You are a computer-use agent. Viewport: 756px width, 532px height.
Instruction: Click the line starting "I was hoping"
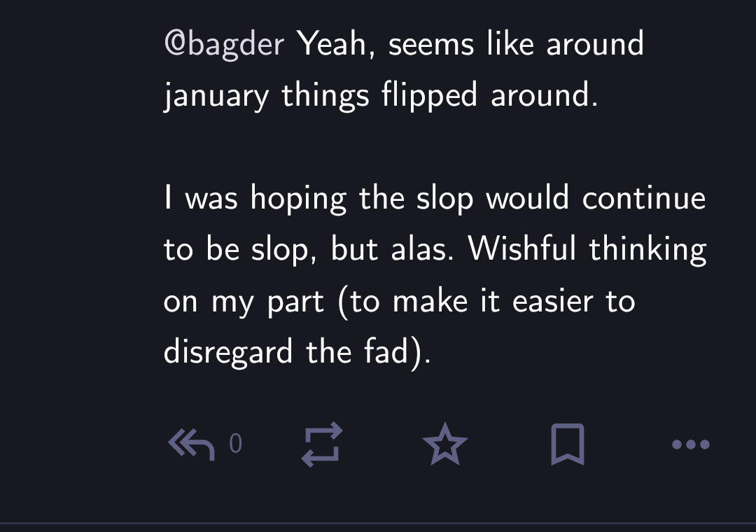[x=434, y=199]
